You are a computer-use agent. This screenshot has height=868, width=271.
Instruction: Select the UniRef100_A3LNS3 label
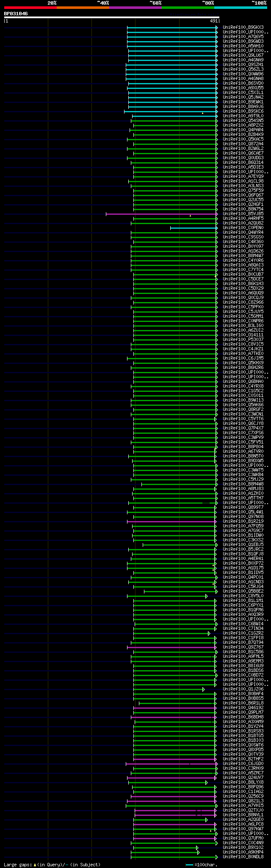coord(243,186)
